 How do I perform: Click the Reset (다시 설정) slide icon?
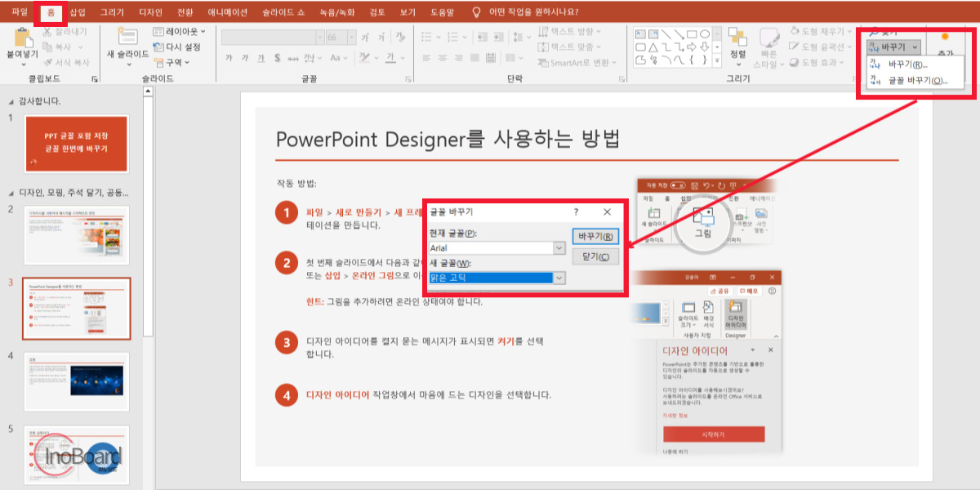(x=158, y=47)
